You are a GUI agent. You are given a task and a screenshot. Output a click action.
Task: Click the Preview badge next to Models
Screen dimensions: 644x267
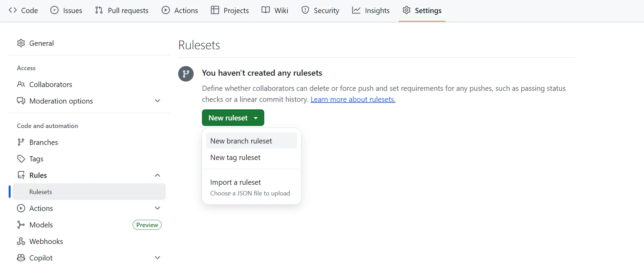pos(147,225)
